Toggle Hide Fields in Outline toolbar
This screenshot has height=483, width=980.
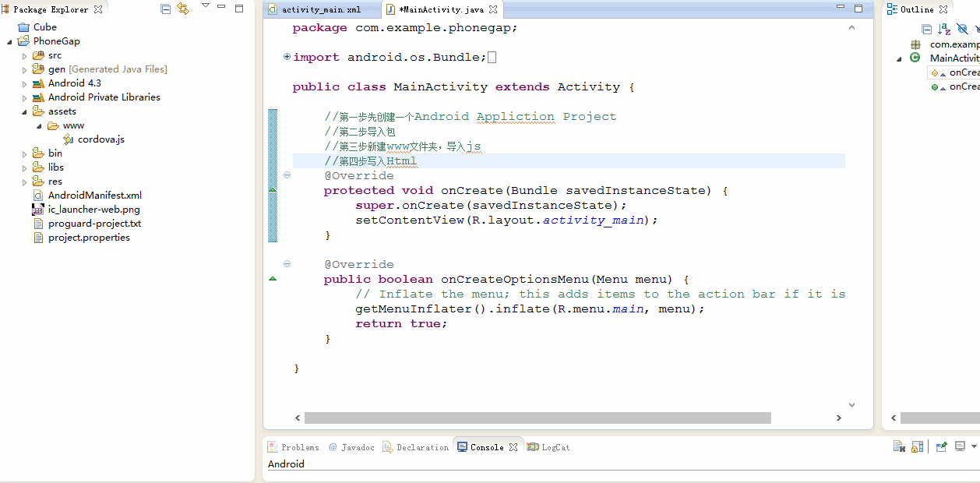click(962, 29)
